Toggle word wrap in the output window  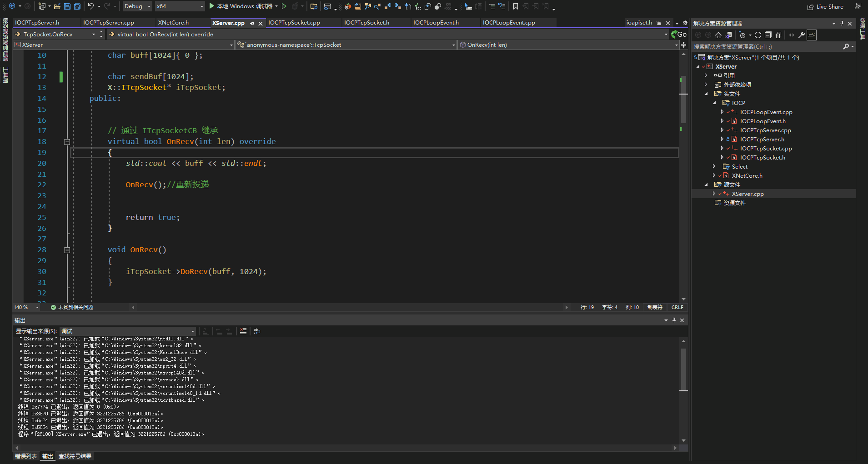click(x=257, y=331)
